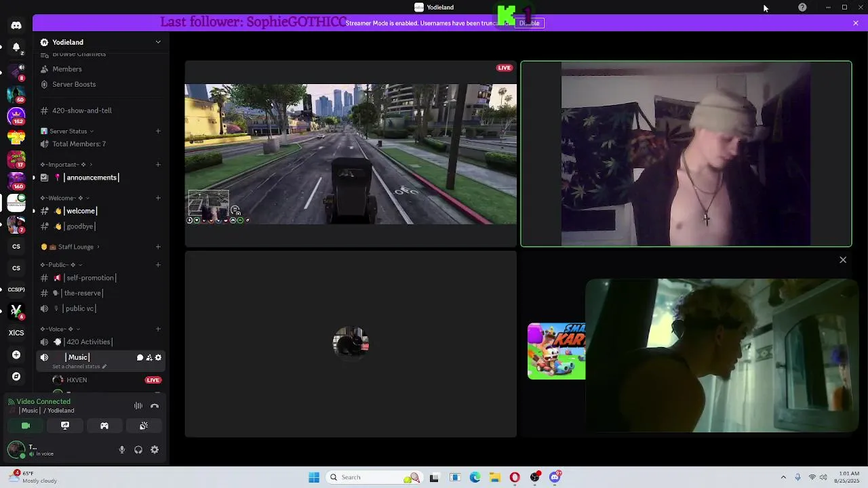
Task: Collapse the Welcome category
Action: (64, 198)
